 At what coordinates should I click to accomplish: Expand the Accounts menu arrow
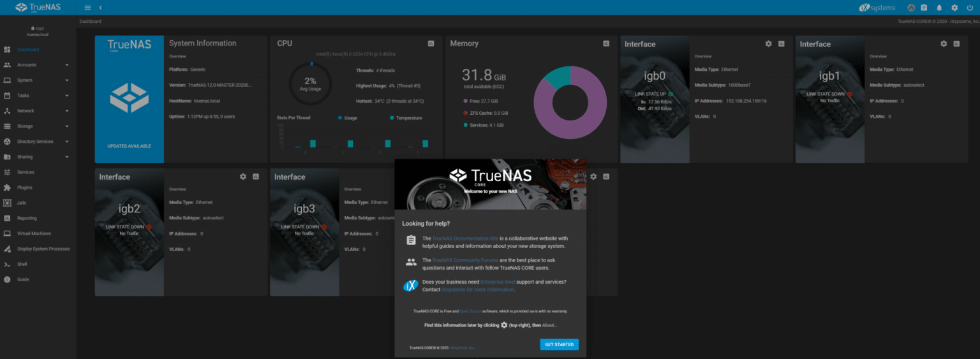click(67, 65)
